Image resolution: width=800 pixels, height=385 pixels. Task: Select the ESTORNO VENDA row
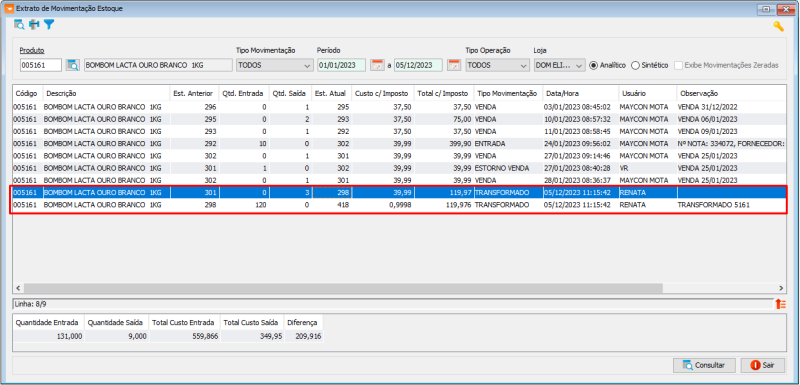click(399, 168)
